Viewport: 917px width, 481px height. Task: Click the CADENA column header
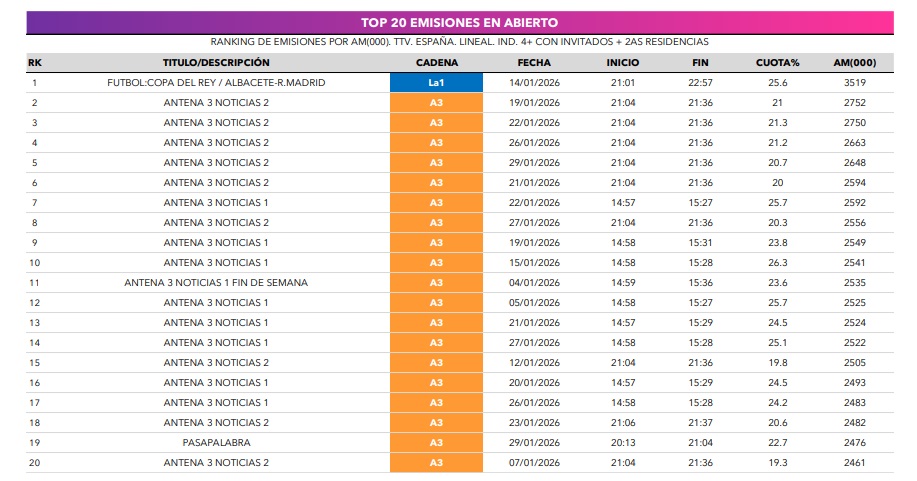pyautogui.click(x=436, y=63)
